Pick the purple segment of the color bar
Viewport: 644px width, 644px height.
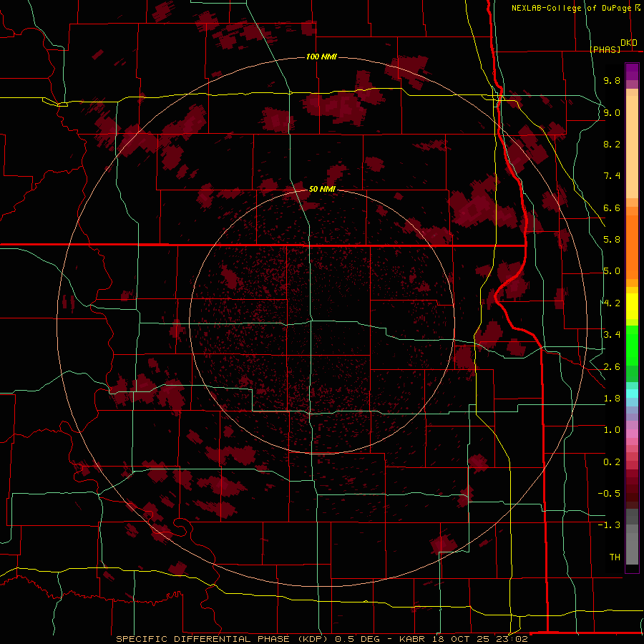[632, 72]
